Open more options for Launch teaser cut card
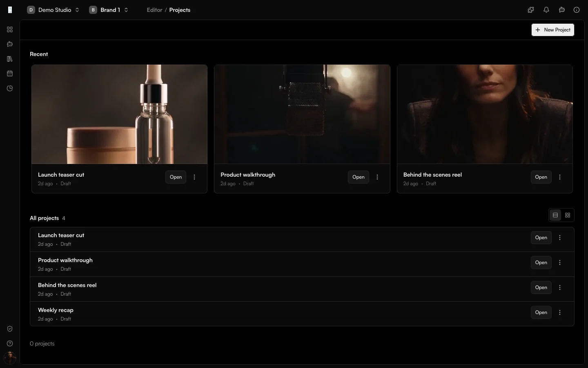This screenshot has width=588, height=368. 194,177
